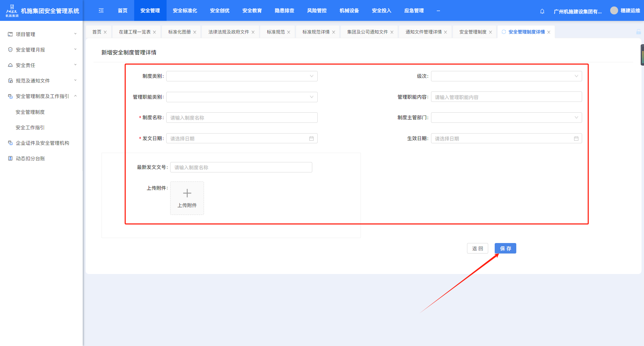Viewport: 644px width, 346px height.
Task: Open the 制度类别 dropdown
Action: pyautogui.click(x=241, y=76)
